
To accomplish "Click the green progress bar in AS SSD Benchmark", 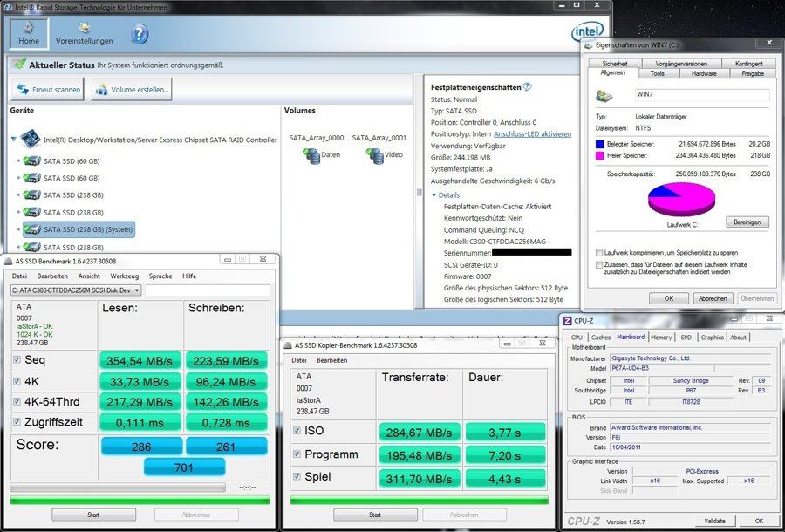I will [140, 500].
